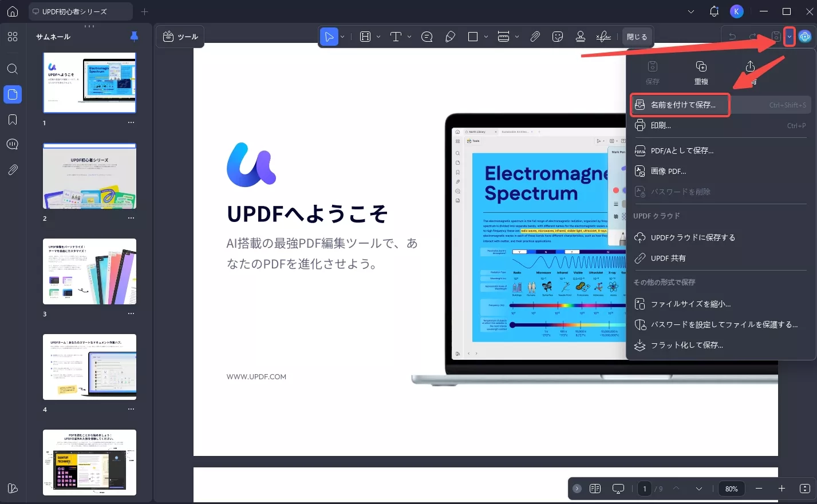This screenshot has height=504, width=817.
Task: Open the comments list panel in sidebar
Action: coord(13,144)
